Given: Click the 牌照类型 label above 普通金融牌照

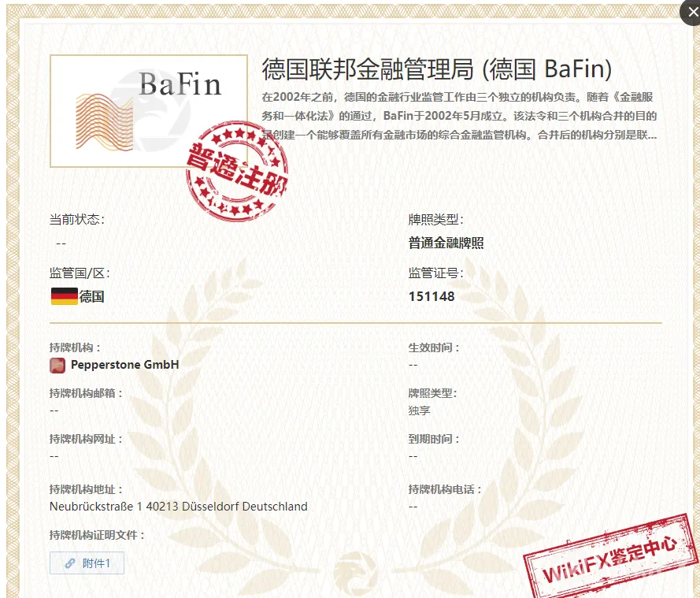Looking at the screenshot, I should (435, 219).
